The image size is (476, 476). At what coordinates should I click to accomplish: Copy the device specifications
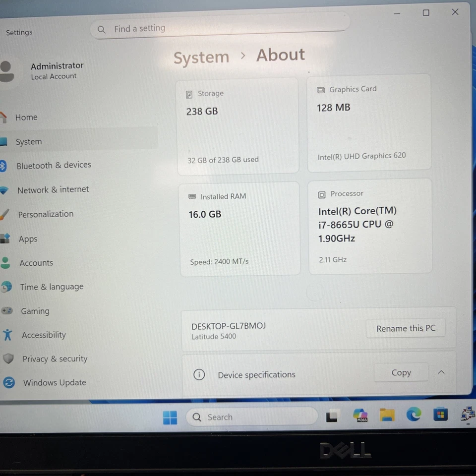coord(401,372)
